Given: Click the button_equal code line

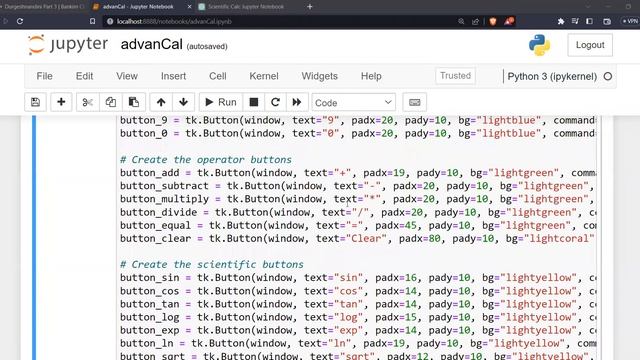Looking at the screenshot, I should (358, 225).
